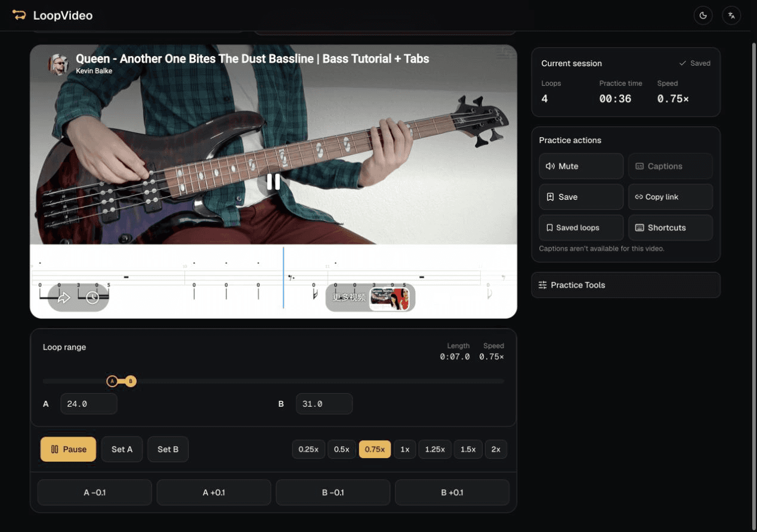Image resolution: width=757 pixels, height=532 pixels.
Task: Nudge A back with A −0.1
Action: click(94, 493)
